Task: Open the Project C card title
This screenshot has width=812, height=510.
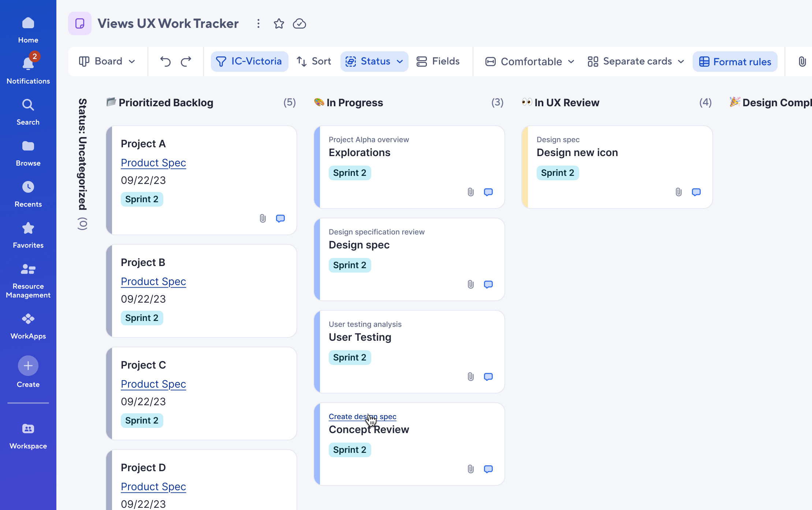Action: coord(144,365)
